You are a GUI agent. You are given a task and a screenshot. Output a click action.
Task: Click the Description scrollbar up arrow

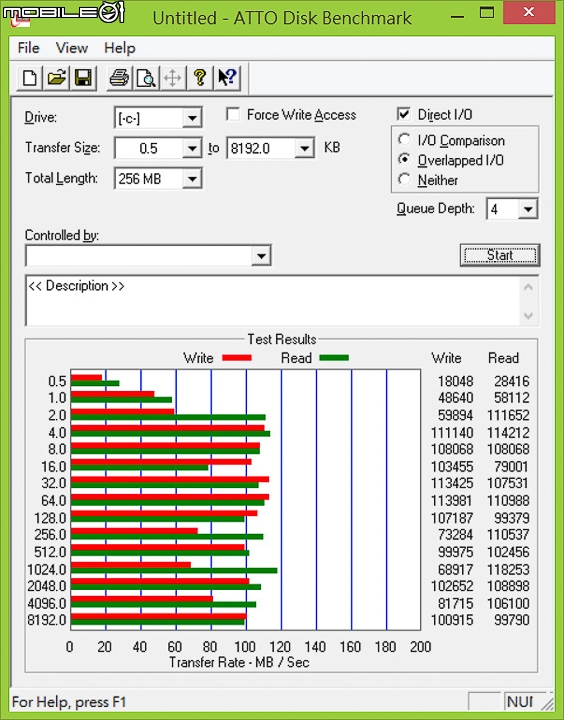528,287
